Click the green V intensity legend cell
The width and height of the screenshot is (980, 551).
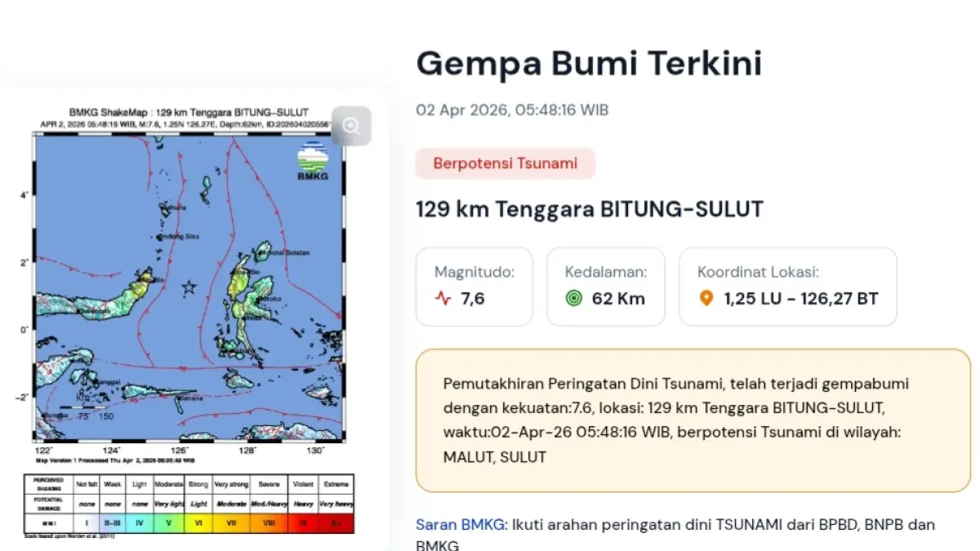tap(169, 524)
